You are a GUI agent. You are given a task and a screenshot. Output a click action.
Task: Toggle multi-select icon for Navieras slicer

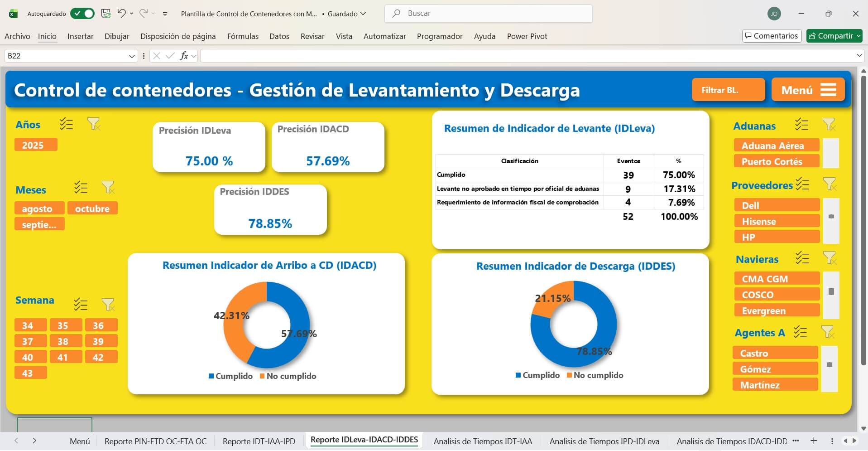pos(802,258)
